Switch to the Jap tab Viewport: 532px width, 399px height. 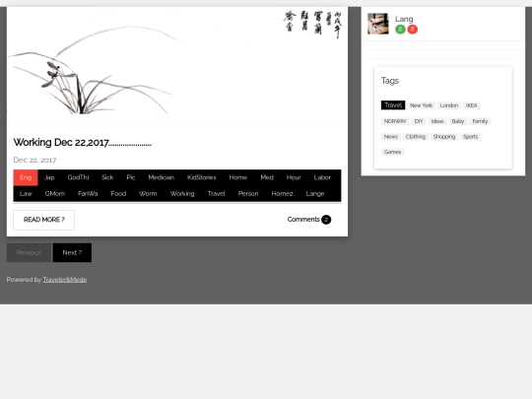click(x=49, y=177)
